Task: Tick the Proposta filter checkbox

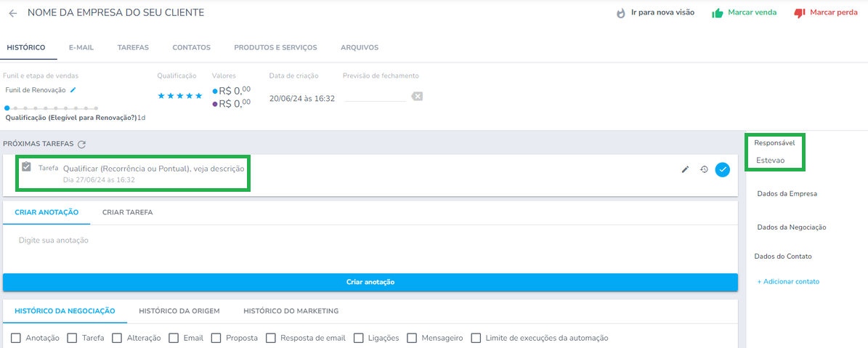Action: pyautogui.click(x=216, y=338)
